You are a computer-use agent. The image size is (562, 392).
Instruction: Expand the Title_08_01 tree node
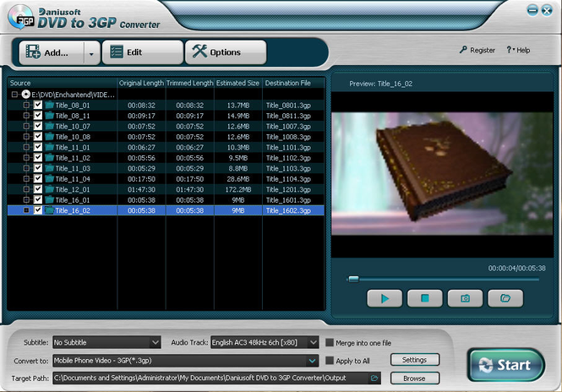click(x=26, y=105)
